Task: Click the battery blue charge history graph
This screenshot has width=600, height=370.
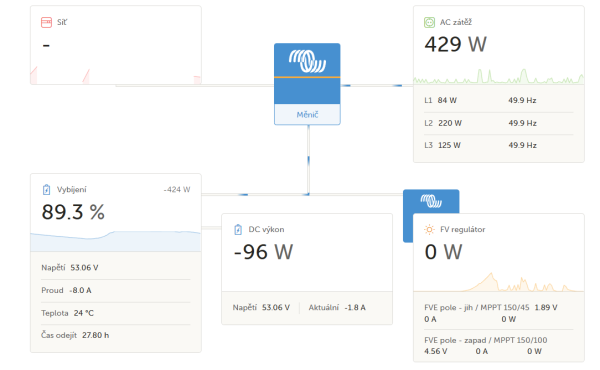Action: click(x=116, y=241)
